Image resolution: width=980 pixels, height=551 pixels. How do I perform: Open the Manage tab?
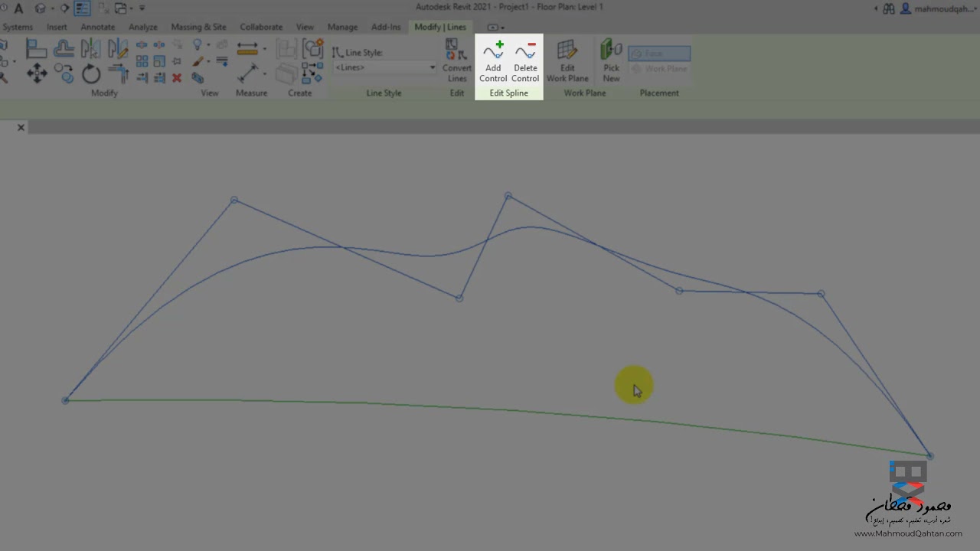[342, 27]
